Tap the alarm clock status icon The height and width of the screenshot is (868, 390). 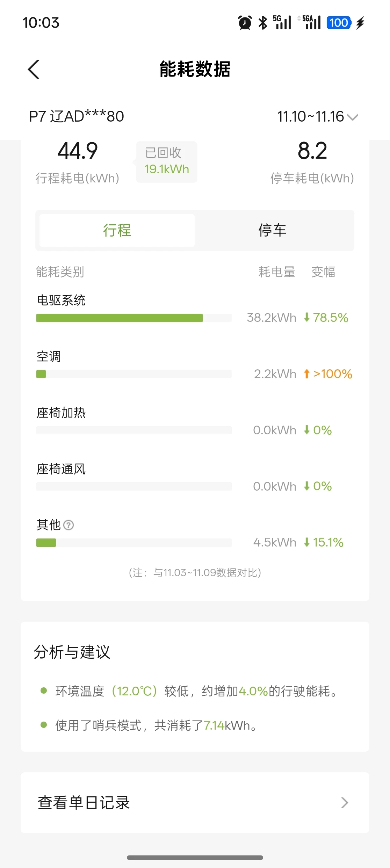point(245,23)
